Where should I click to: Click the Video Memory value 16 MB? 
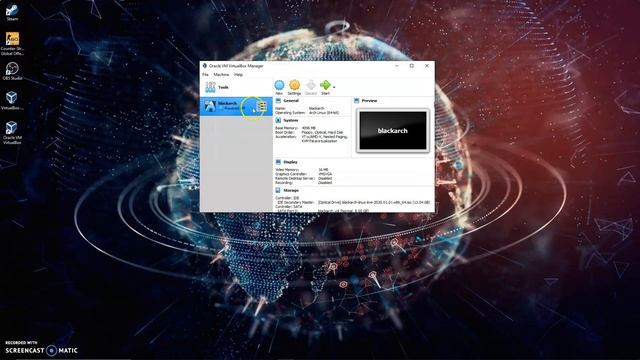pos(323,169)
